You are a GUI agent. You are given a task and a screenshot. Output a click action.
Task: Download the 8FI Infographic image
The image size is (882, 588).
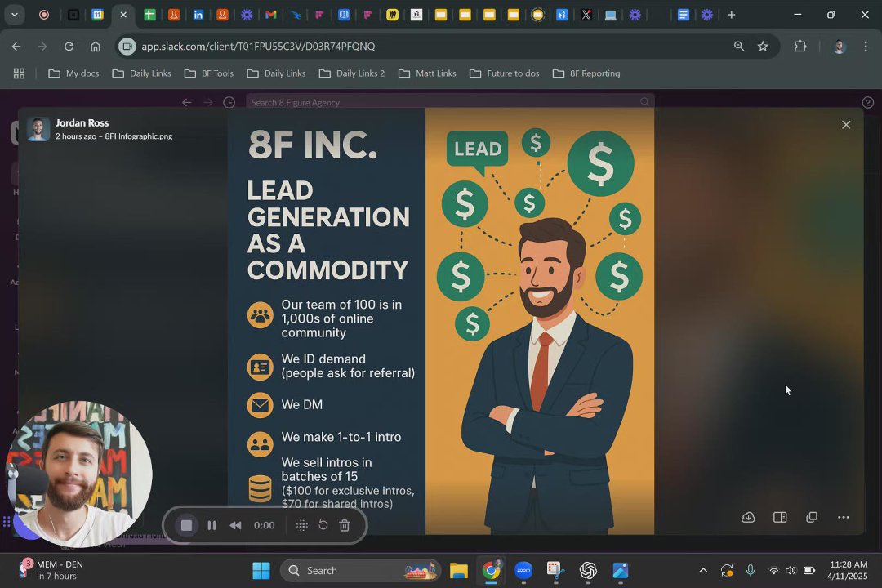748,517
